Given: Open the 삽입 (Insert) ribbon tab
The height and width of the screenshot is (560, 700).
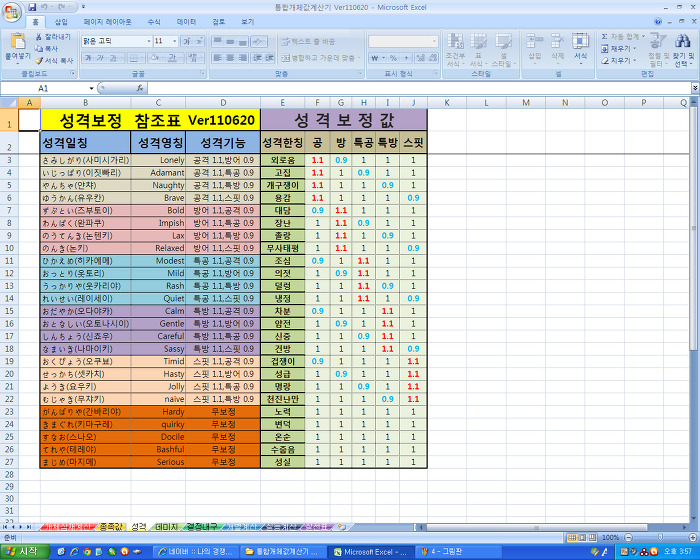Looking at the screenshot, I should [61, 21].
